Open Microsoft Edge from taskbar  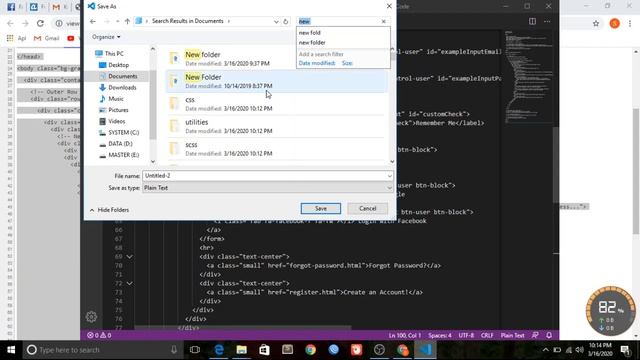[219, 350]
